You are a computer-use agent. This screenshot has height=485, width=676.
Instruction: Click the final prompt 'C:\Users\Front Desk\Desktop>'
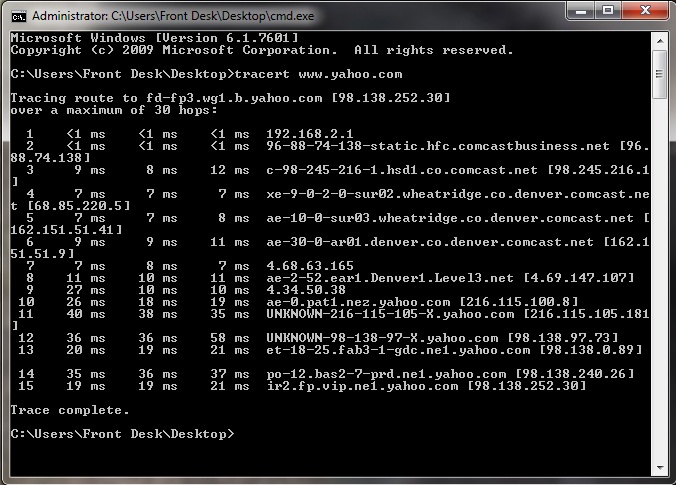coord(122,434)
